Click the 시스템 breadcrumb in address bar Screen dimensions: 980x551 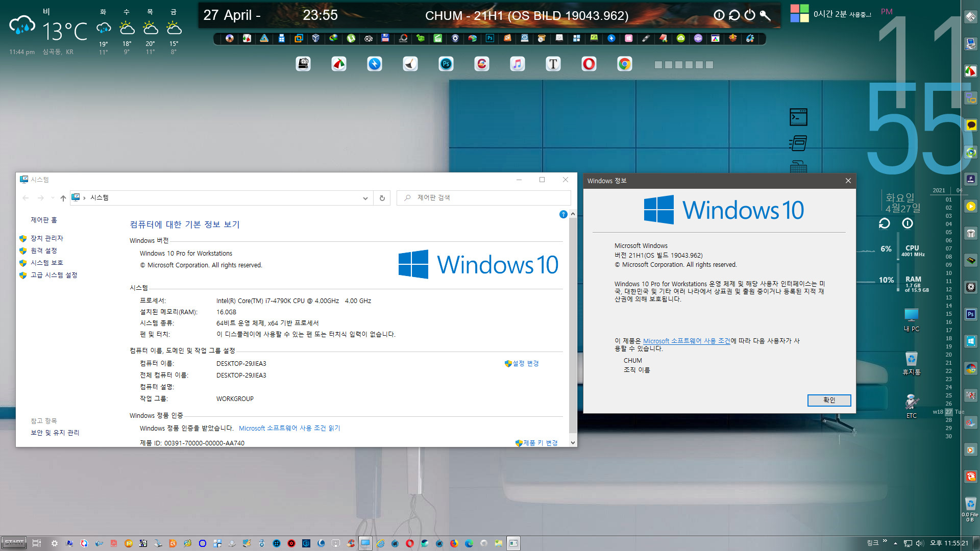coord(100,198)
